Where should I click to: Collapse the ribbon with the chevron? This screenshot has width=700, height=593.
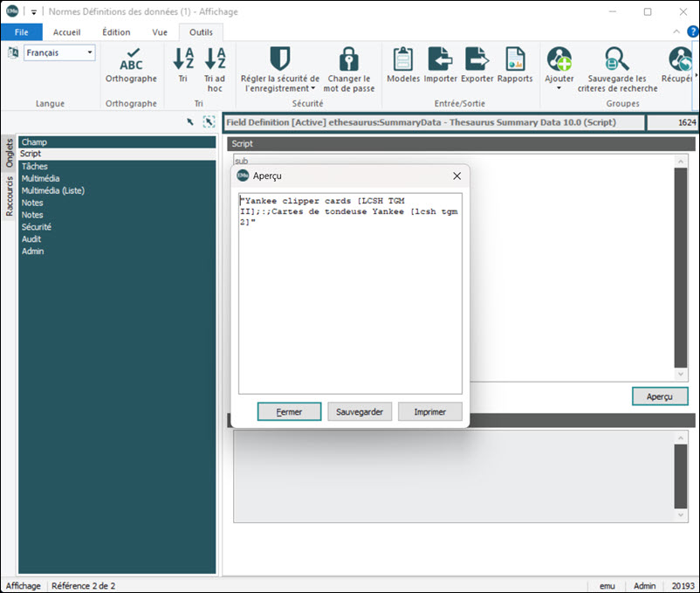[676, 31]
